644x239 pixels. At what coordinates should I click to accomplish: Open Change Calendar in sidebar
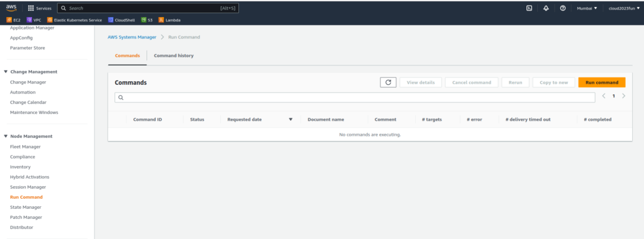point(28,103)
